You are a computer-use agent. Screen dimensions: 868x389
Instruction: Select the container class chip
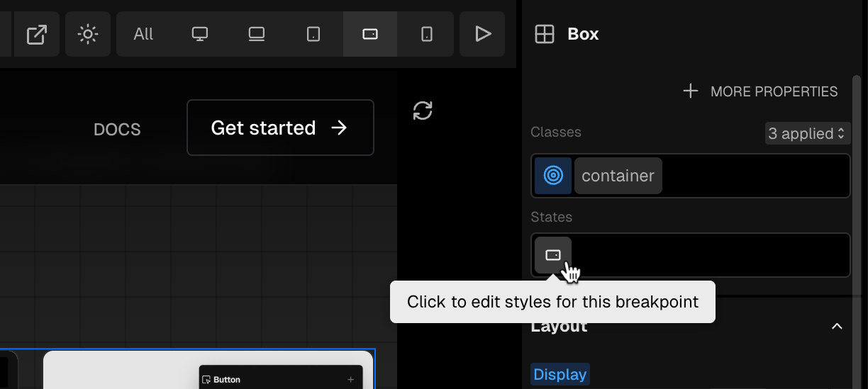[618, 176]
